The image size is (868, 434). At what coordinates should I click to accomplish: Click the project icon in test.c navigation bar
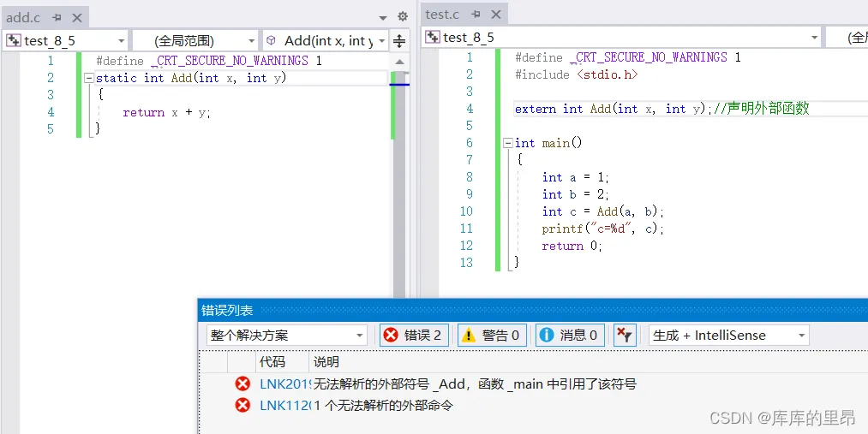point(433,37)
